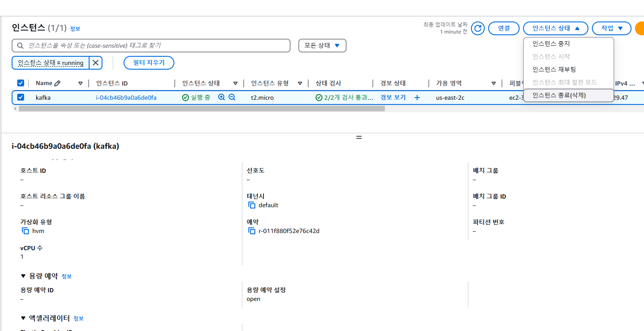This screenshot has width=644, height=331.
Task: Select 인스턴스 종료(삭제) from the menu
Action: (x=559, y=95)
